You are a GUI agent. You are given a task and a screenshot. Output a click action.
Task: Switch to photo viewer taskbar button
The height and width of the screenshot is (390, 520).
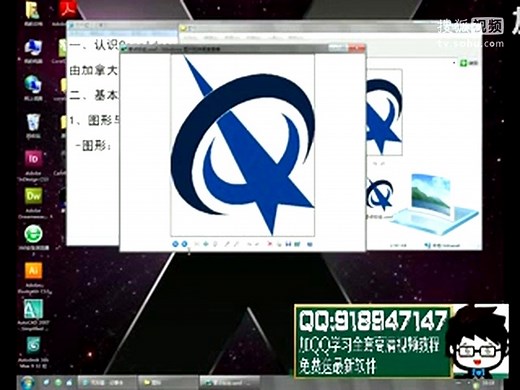(x=229, y=382)
